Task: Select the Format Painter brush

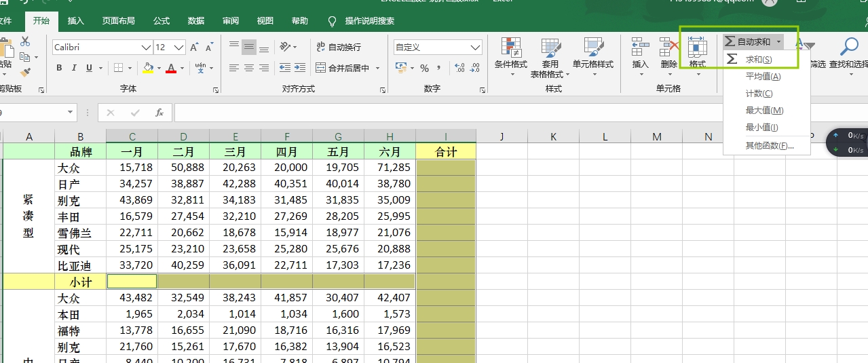Action: point(25,72)
